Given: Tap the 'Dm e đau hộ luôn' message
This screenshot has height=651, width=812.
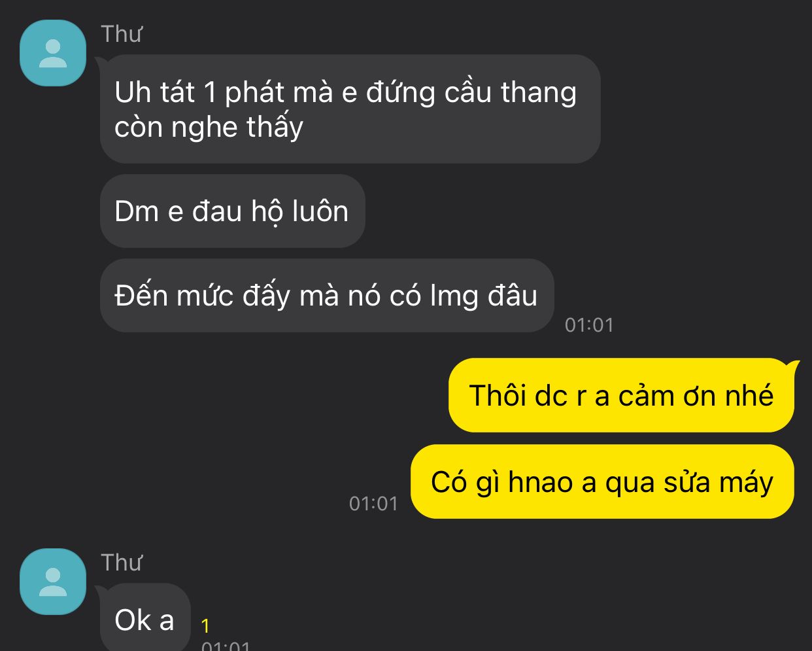Looking at the screenshot, I should (x=232, y=211).
